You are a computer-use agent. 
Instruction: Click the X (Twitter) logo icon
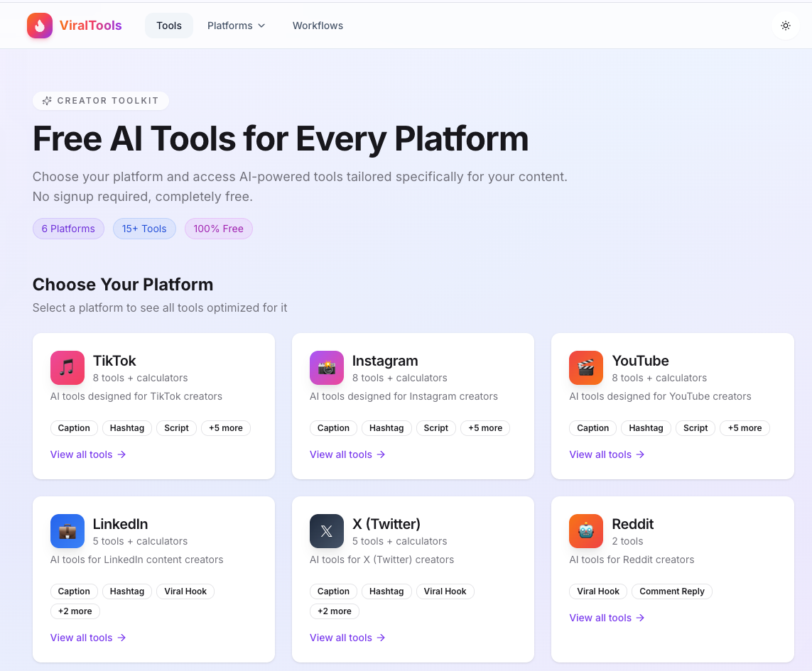tap(327, 531)
